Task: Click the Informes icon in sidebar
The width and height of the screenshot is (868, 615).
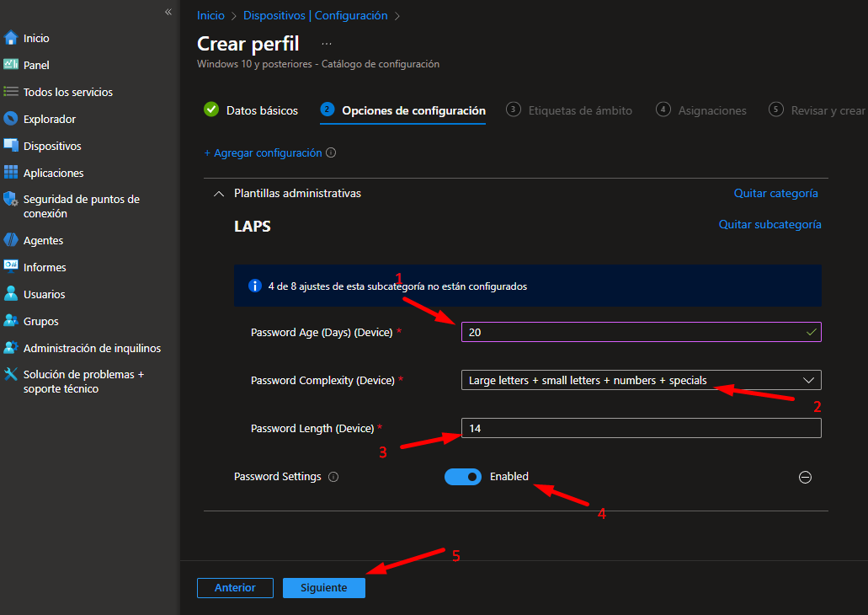Action: 11,267
